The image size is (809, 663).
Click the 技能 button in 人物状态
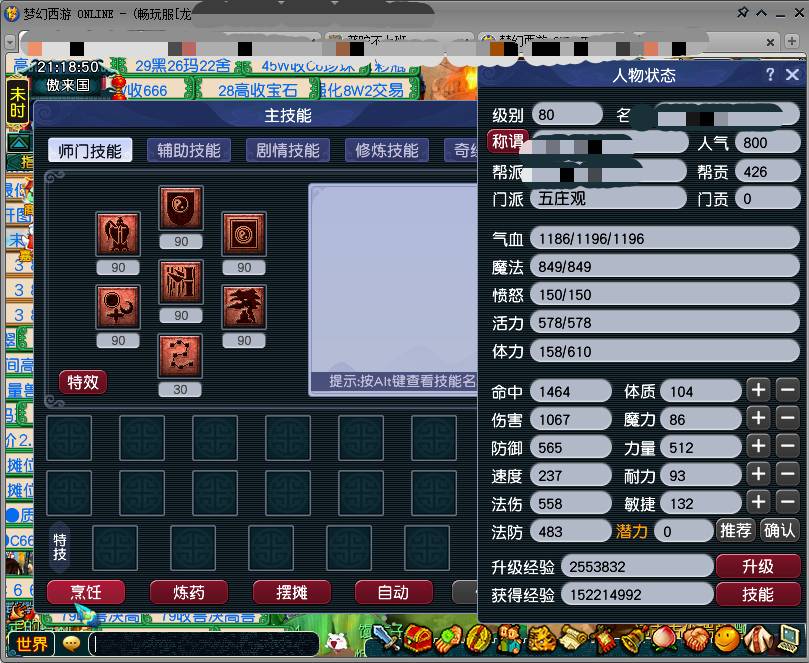click(x=758, y=594)
